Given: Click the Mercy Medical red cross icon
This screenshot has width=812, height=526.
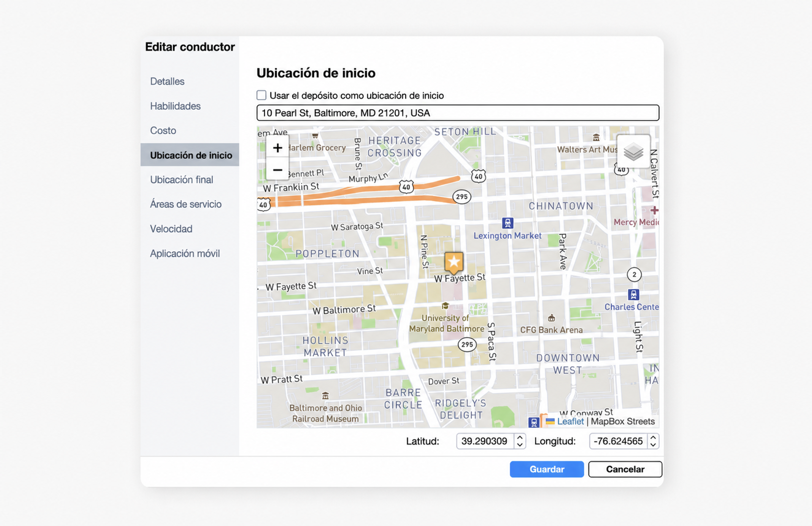Looking at the screenshot, I should click(654, 210).
